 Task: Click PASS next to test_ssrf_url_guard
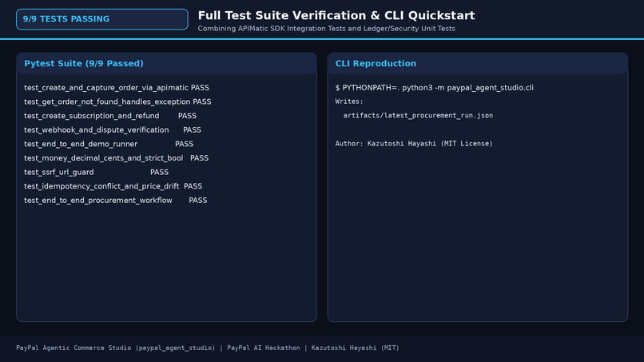(x=159, y=172)
